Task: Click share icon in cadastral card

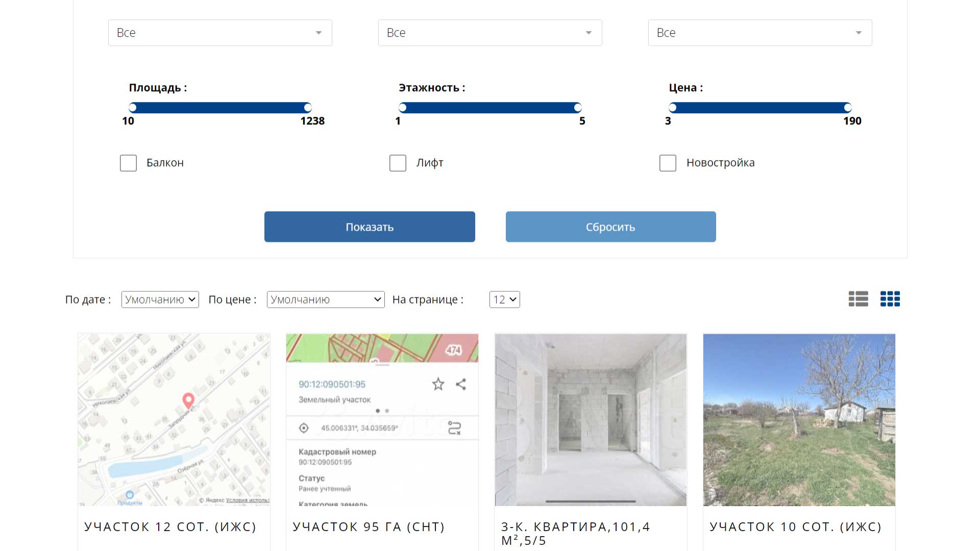Action: (x=461, y=384)
